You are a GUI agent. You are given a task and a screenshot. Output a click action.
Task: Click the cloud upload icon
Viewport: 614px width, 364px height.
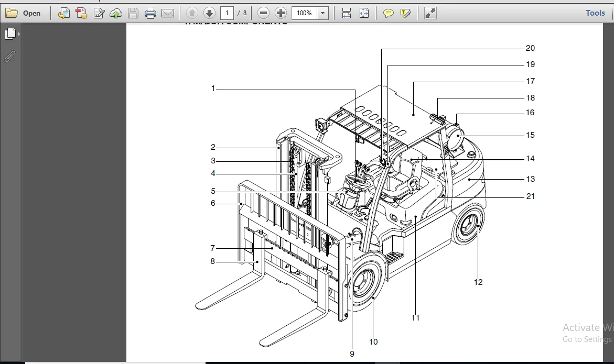coord(116,13)
